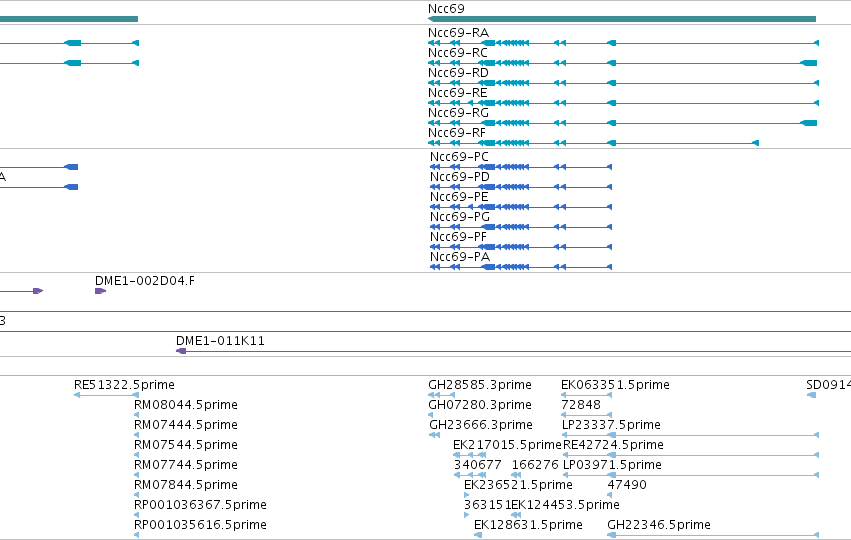Click the Ncc69-PG protein label
This screenshot has height=540, width=851.
coord(460,217)
